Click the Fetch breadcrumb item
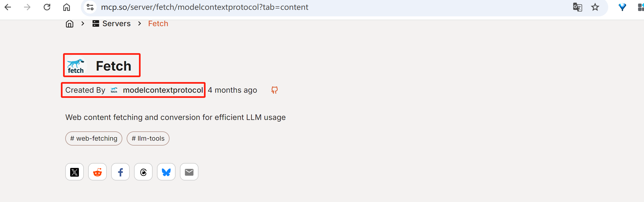 click(x=158, y=24)
